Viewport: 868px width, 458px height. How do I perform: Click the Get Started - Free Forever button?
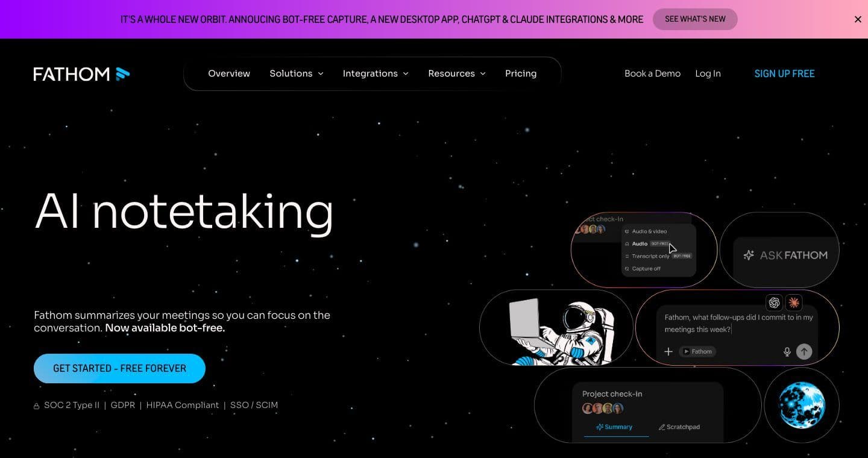pyautogui.click(x=119, y=368)
